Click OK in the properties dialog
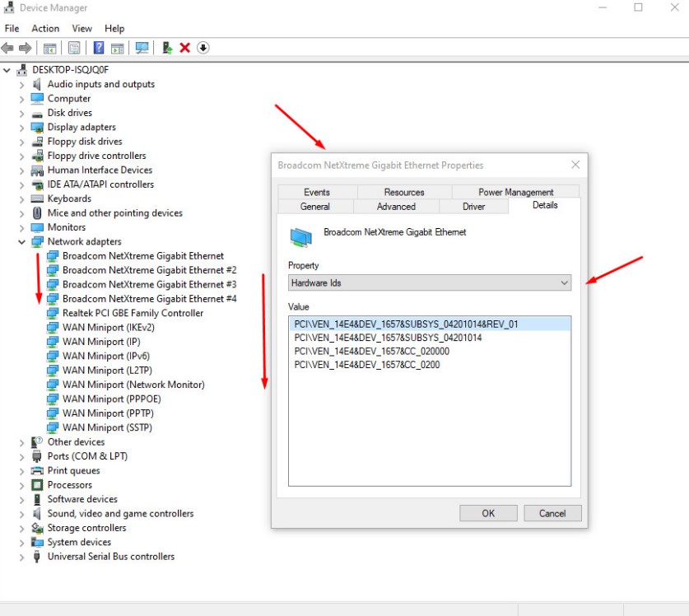Viewport: 689px width, 616px height. [x=488, y=513]
